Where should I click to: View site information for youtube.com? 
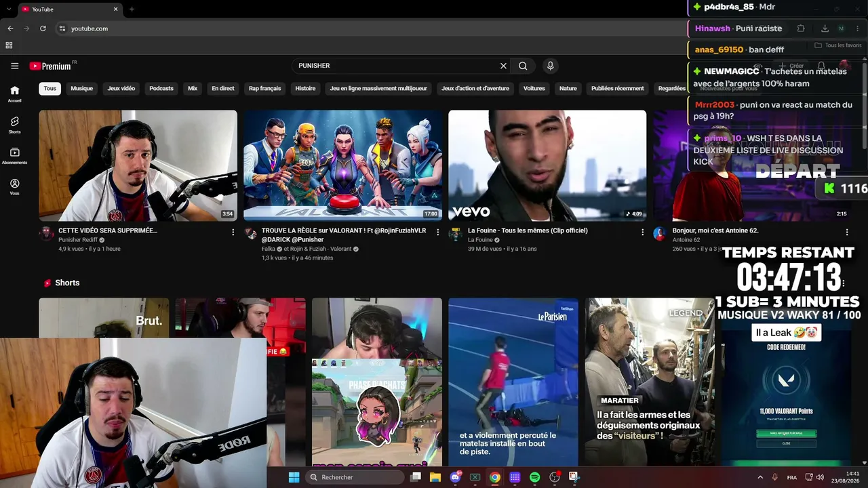click(x=62, y=28)
